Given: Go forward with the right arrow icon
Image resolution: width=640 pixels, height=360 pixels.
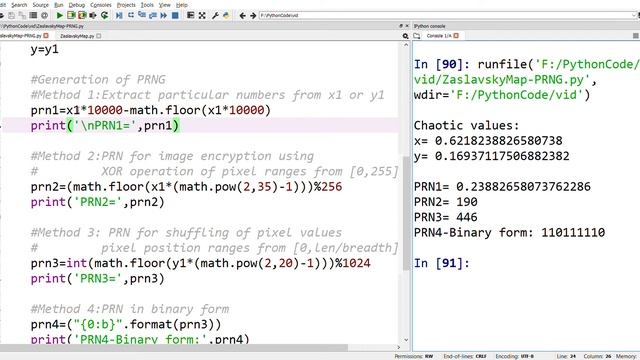Looking at the screenshot, I should pos(253,16).
